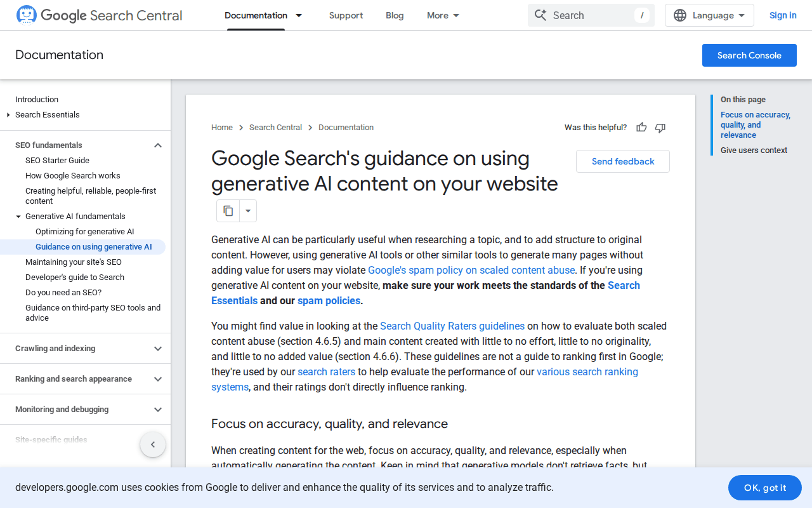
Task: Copy page using the copy icon
Action: click(228, 211)
